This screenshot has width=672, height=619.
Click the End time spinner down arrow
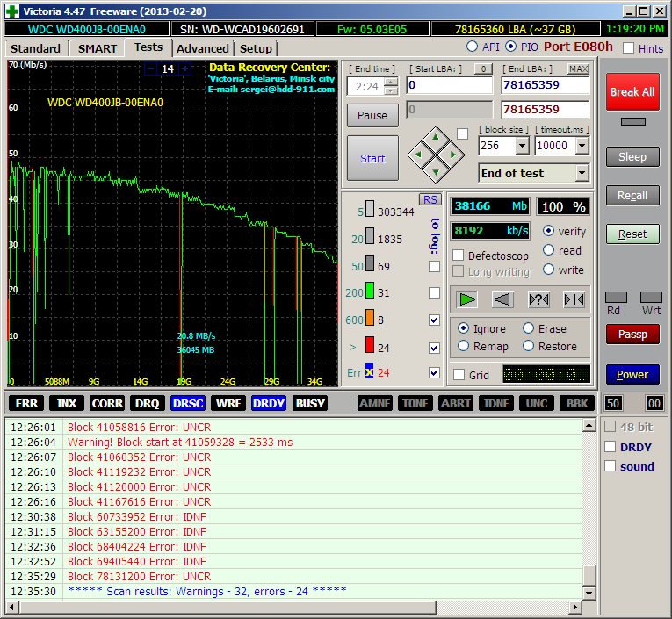(391, 90)
